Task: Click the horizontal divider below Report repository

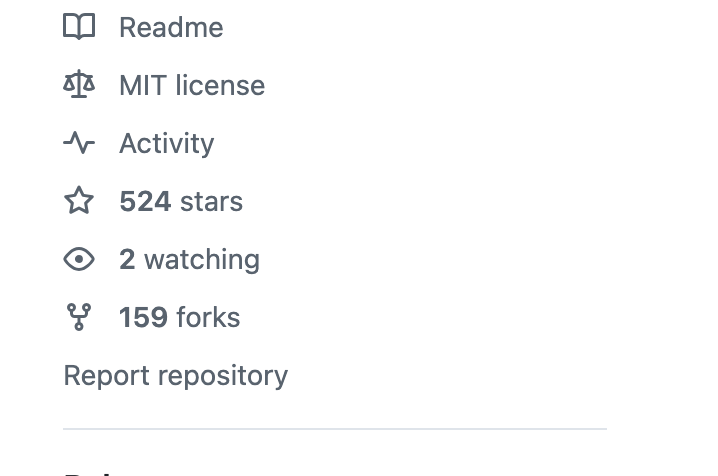Action: [x=334, y=429]
